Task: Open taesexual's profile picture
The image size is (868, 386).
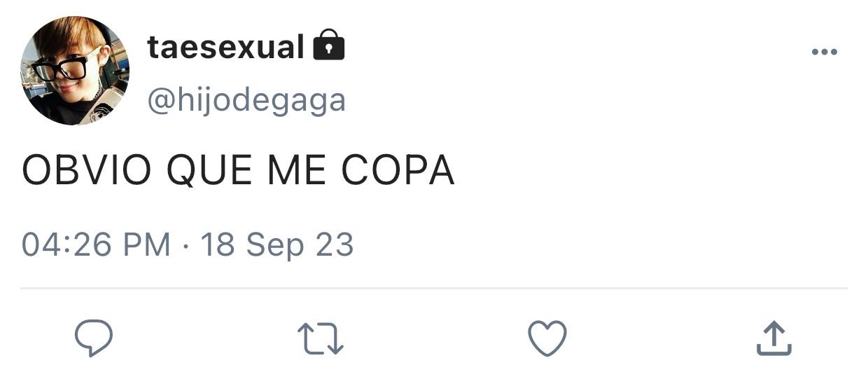Action: pos(75,71)
